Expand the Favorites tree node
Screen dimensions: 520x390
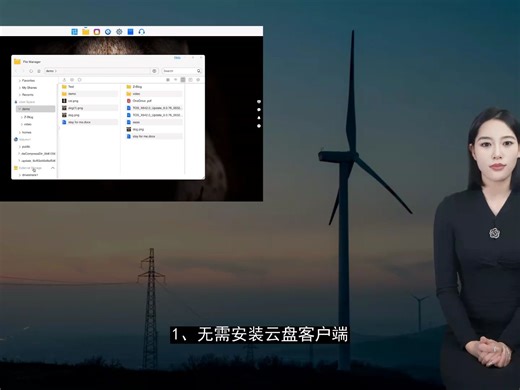(x=20, y=81)
